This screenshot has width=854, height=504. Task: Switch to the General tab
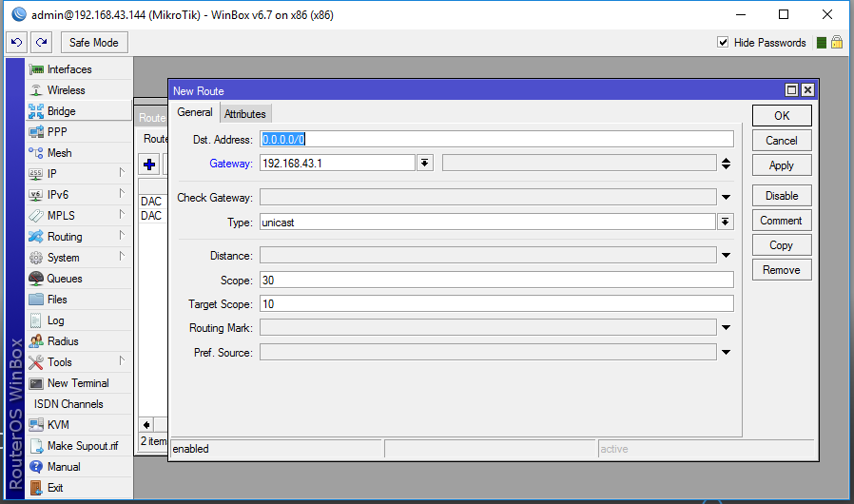tap(194, 112)
